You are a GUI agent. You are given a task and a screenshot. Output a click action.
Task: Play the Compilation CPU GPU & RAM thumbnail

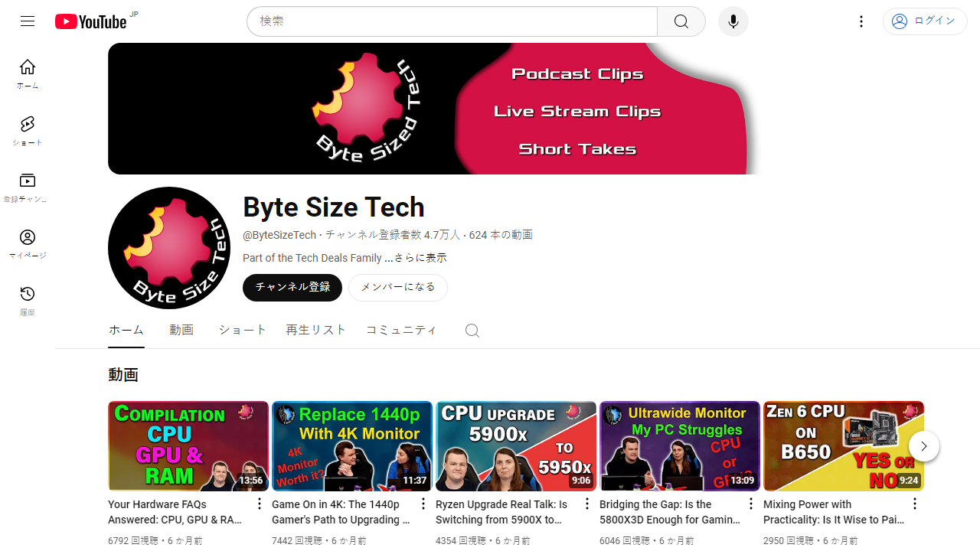(x=188, y=446)
